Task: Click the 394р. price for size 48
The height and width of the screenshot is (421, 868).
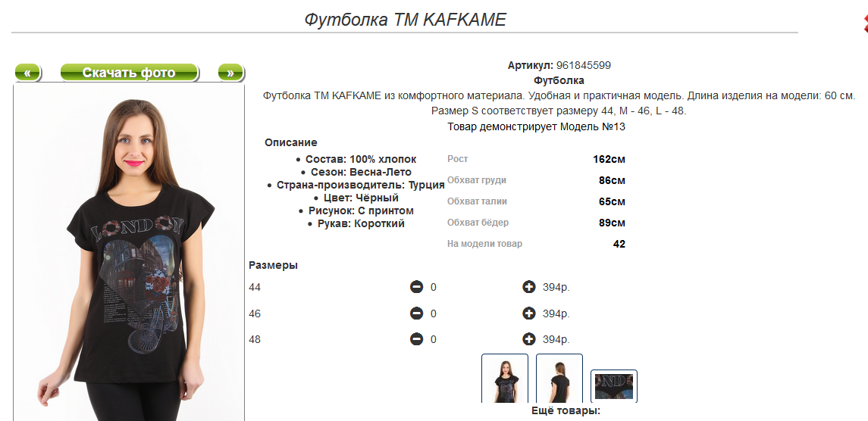Action: pyautogui.click(x=556, y=339)
